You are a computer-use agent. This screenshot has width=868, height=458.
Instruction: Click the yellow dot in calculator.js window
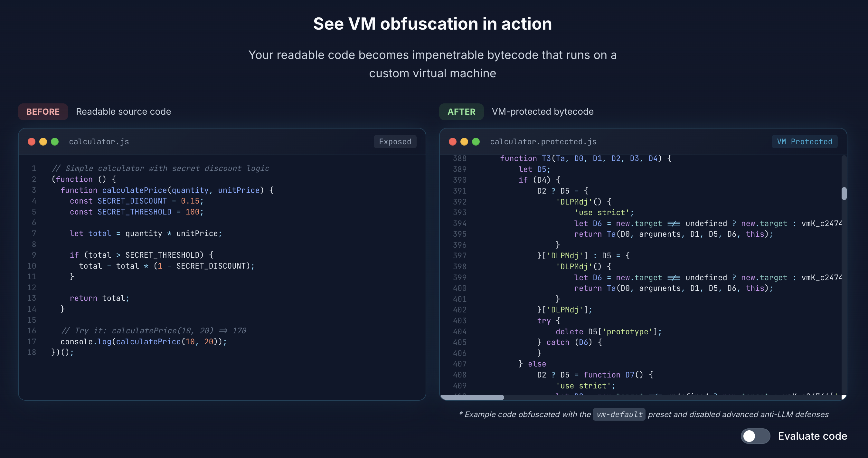43,141
